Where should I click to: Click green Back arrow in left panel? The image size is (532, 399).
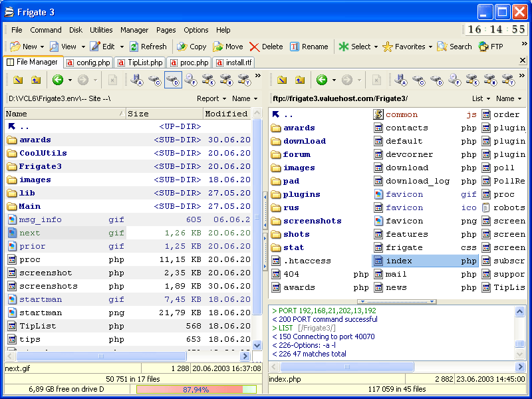58,80
